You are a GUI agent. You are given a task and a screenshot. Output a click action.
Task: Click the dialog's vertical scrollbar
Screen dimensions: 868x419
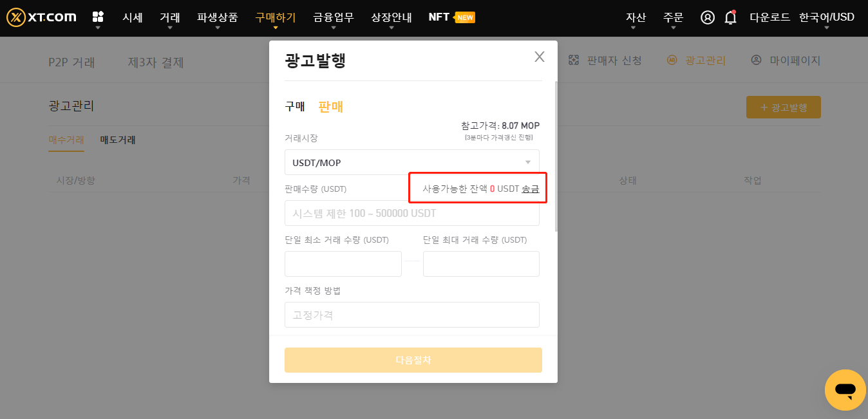pyautogui.click(x=556, y=156)
